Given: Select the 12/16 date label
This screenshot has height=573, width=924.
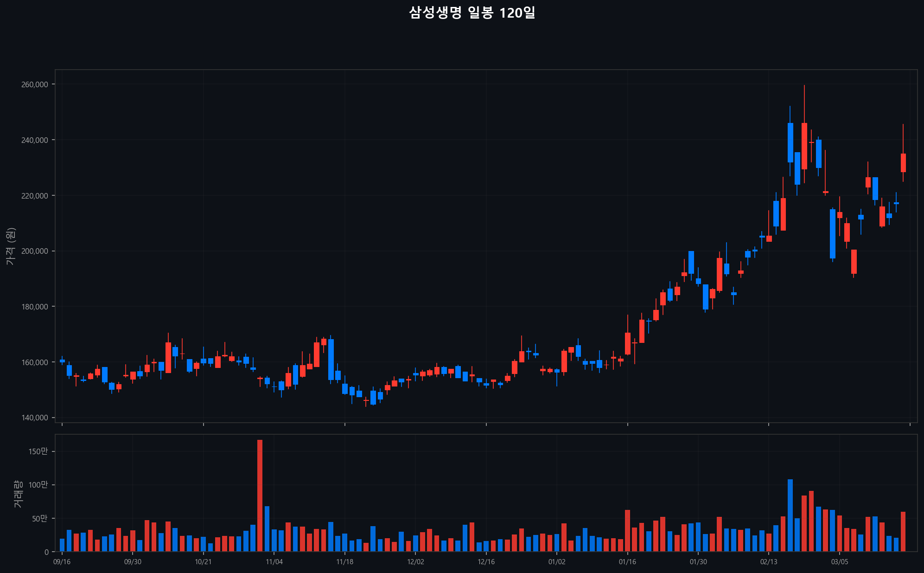Looking at the screenshot, I should 486,562.
